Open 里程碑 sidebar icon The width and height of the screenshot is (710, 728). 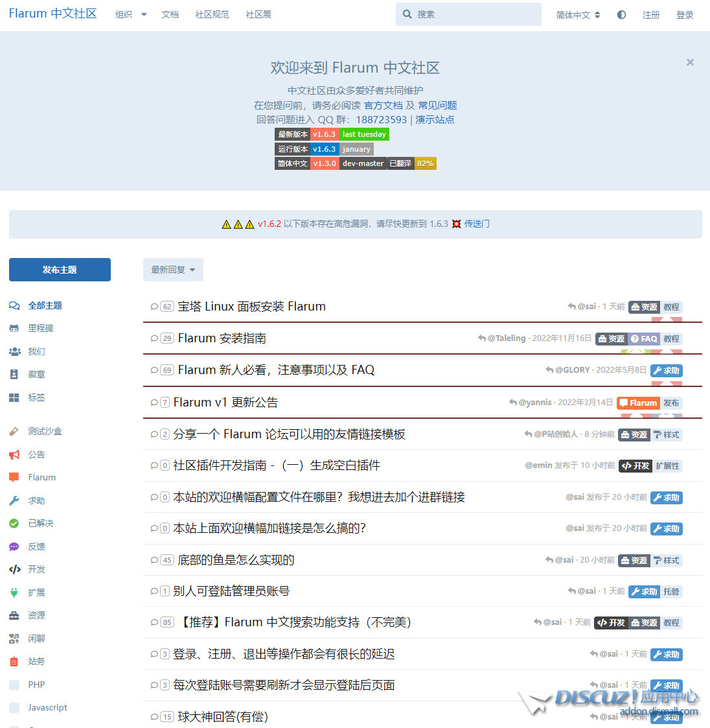click(14, 328)
